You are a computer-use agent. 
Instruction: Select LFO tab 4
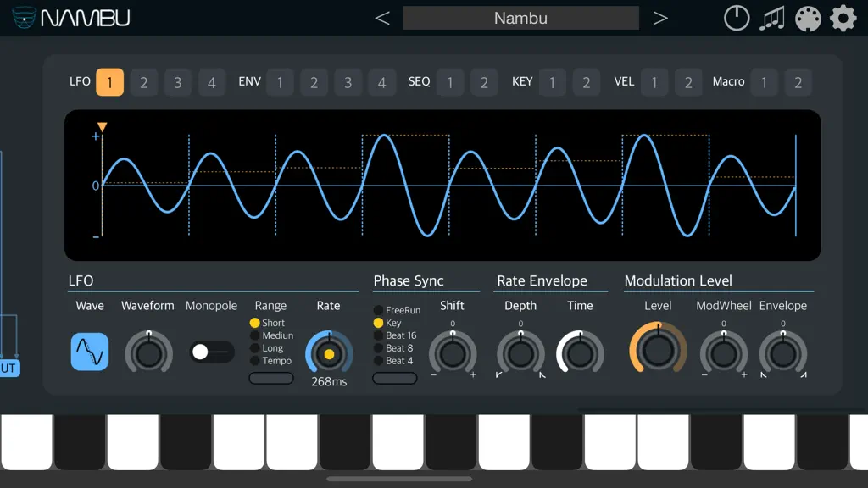[211, 82]
